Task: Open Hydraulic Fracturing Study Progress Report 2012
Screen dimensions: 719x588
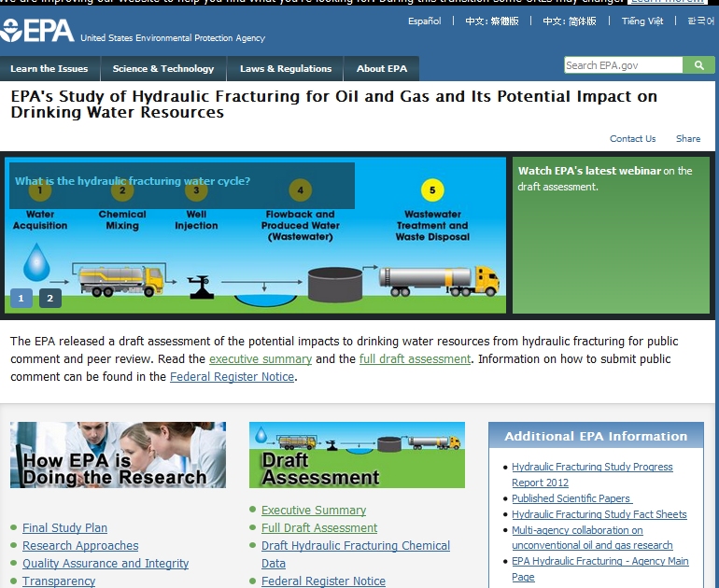Action: (592, 474)
